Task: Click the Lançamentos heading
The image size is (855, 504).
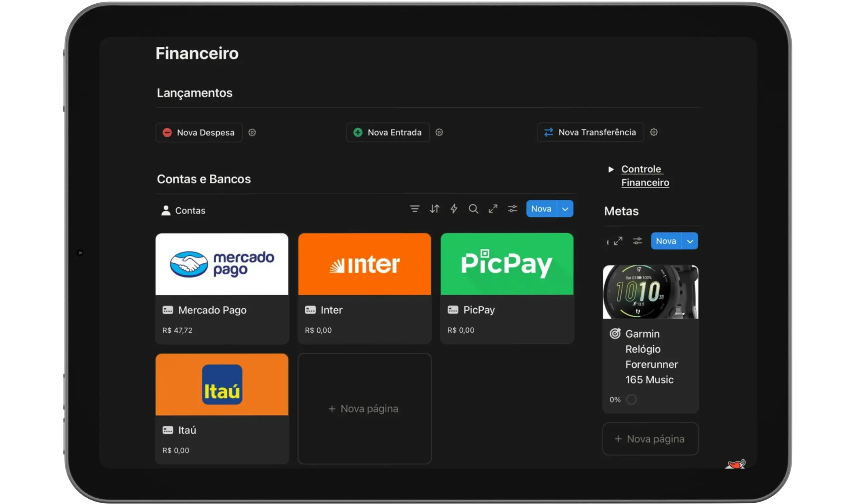Action: pos(195,93)
